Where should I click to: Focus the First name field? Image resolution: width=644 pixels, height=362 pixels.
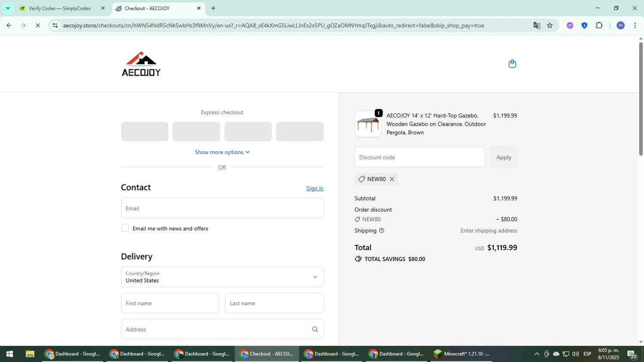point(170,303)
